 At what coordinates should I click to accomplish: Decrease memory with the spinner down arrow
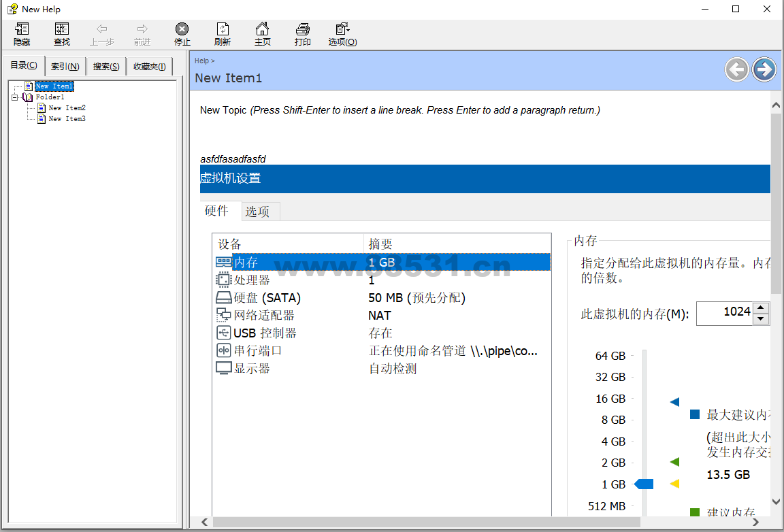(760, 319)
